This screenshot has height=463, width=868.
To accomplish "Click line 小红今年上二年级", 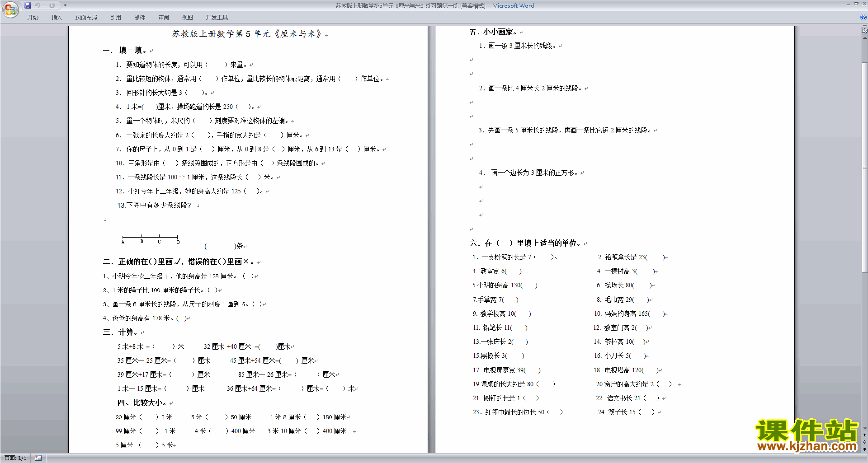I will pos(189,191).
